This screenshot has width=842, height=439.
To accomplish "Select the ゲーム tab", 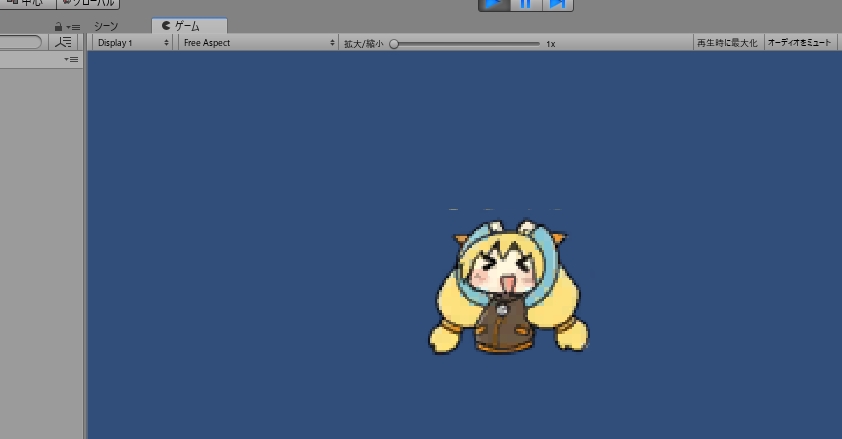I will [x=190, y=26].
